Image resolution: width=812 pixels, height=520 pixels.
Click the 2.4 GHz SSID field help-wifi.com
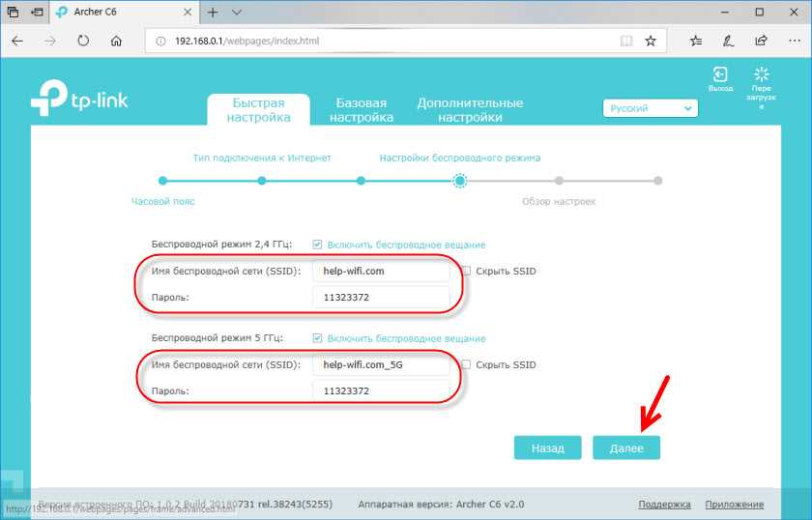pyautogui.click(x=381, y=272)
